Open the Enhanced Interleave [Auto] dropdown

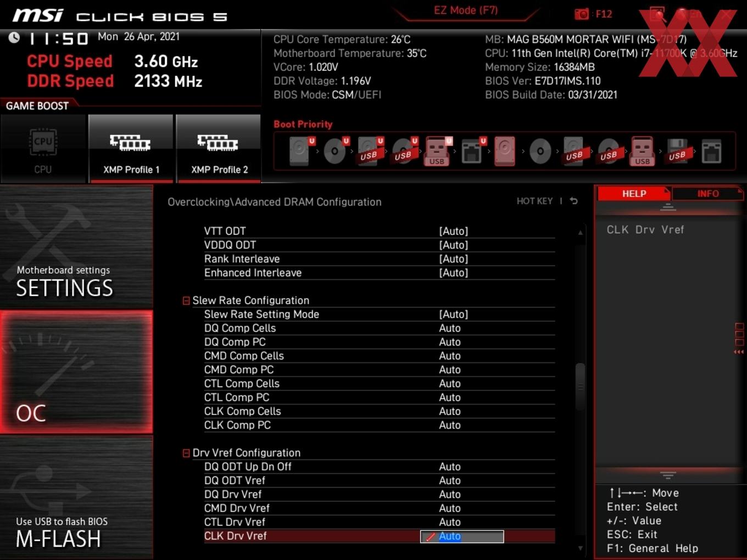pos(454,273)
